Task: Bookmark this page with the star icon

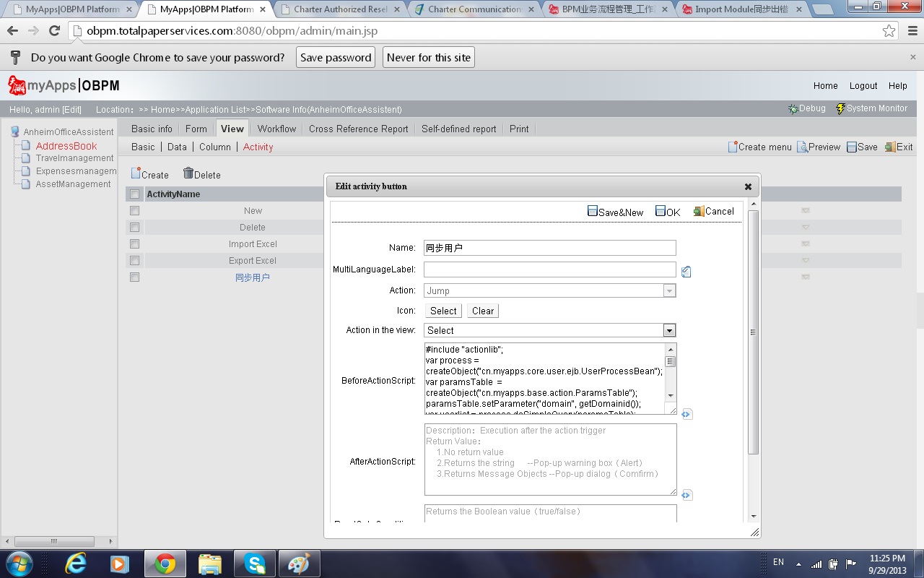Action: tap(889, 31)
